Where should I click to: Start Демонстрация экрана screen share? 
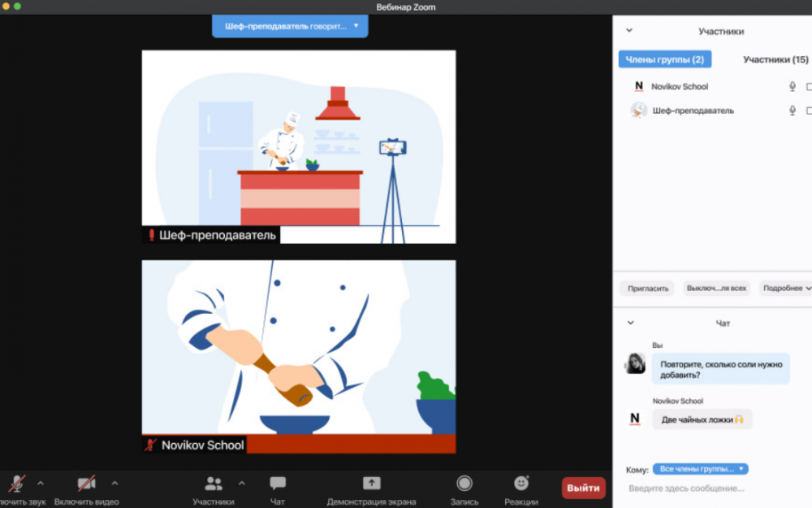point(371,483)
